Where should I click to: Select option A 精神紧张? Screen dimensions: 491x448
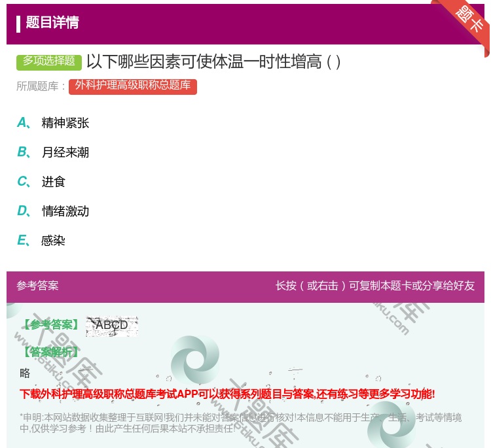tap(65, 123)
